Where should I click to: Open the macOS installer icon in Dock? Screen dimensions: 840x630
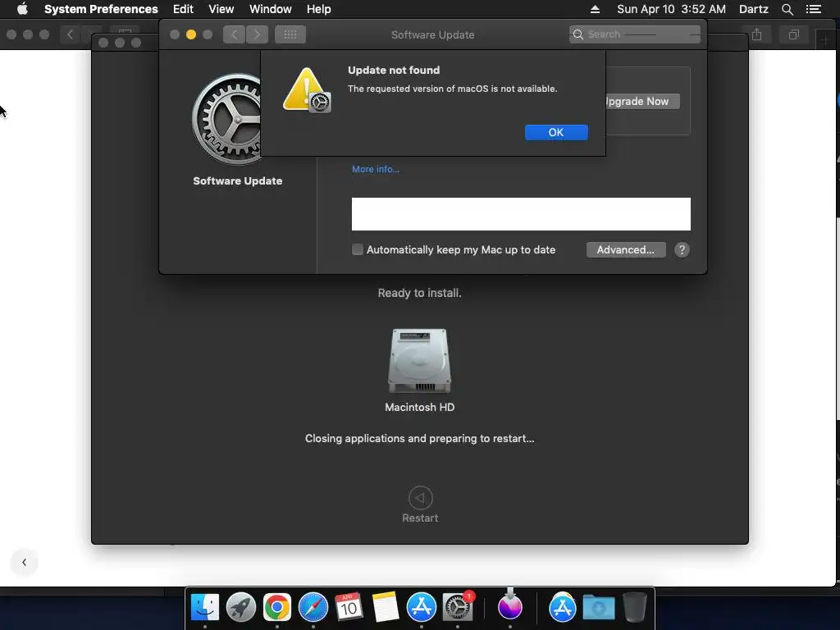[510, 605]
